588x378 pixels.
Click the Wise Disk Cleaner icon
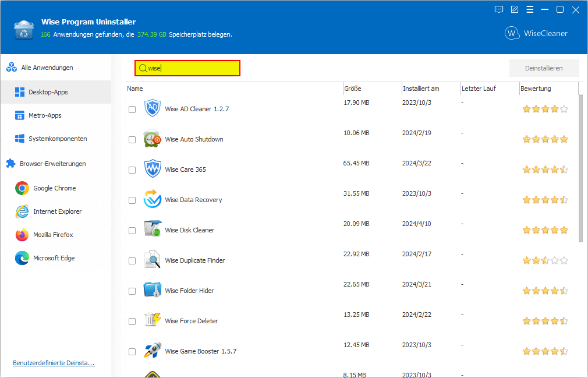pos(153,229)
